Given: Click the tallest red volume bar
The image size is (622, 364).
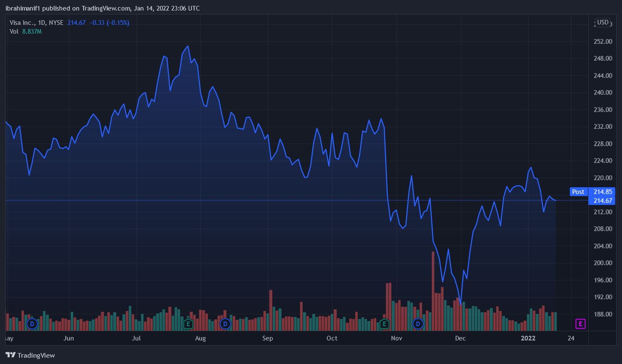Looking at the screenshot, I should point(433,290).
